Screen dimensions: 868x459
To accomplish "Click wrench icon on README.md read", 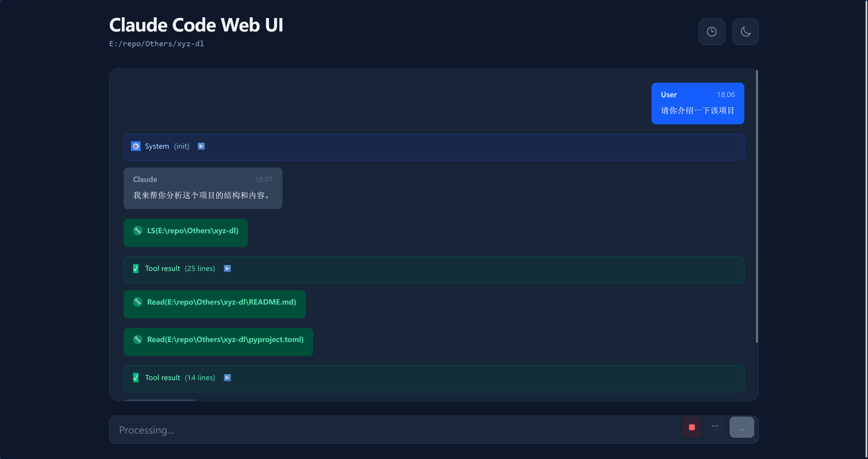I will [x=138, y=302].
